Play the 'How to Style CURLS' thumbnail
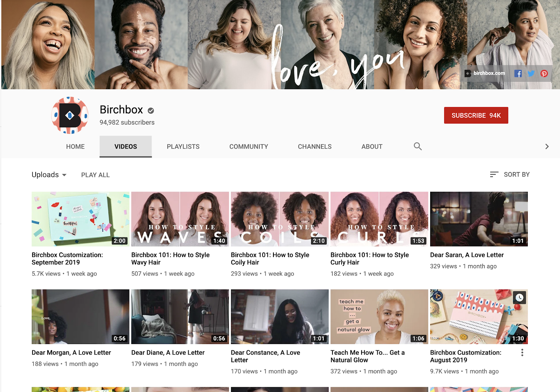Image resolution: width=560 pixels, height=392 pixels. (x=379, y=219)
